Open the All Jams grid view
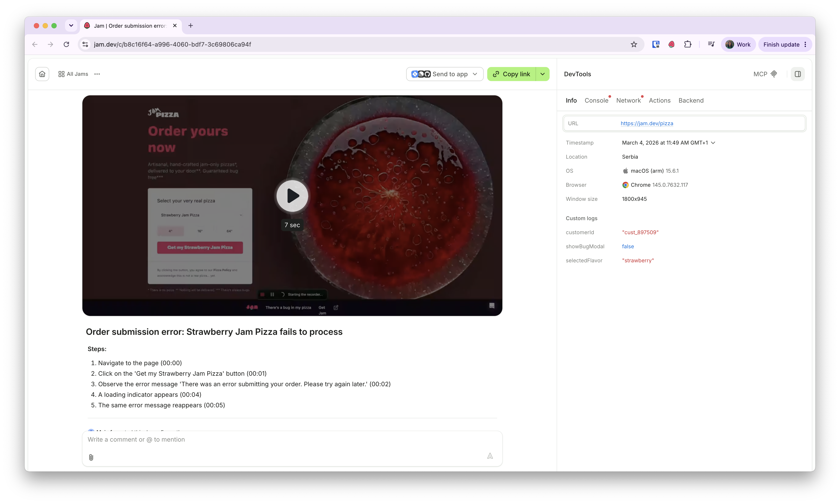The height and width of the screenshot is (504, 840). tap(73, 74)
